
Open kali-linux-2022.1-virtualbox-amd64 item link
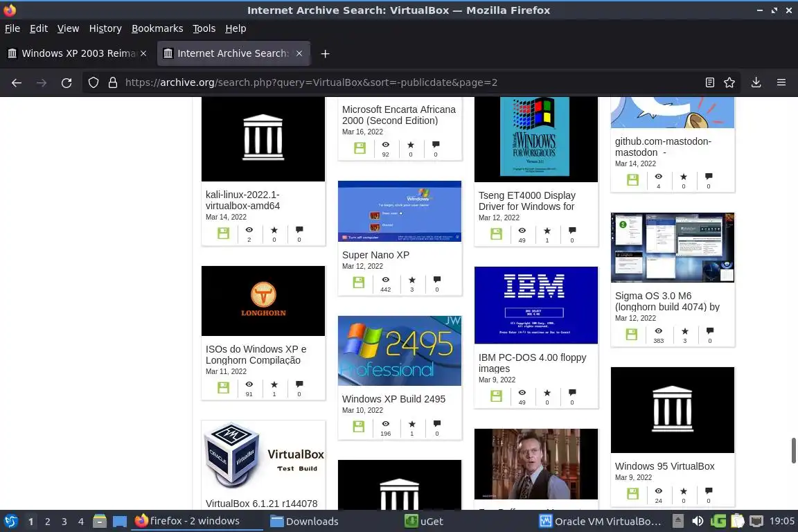coord(242,200)
